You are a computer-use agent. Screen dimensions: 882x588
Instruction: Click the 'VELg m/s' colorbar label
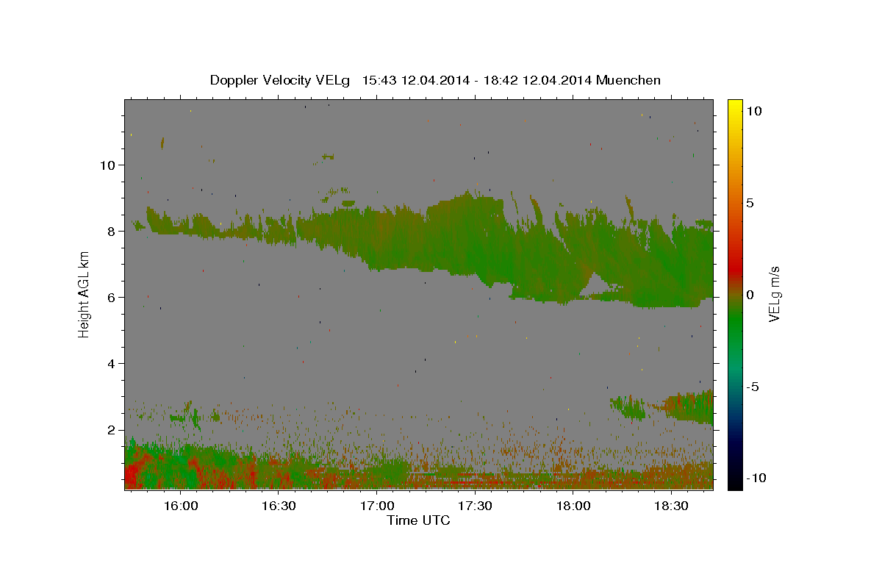(774, 293)
